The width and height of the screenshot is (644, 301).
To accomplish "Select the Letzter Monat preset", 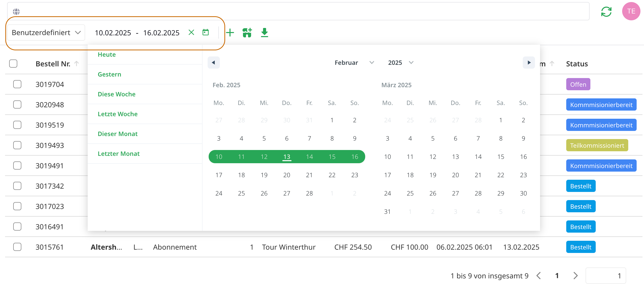I will coord(119,154).
